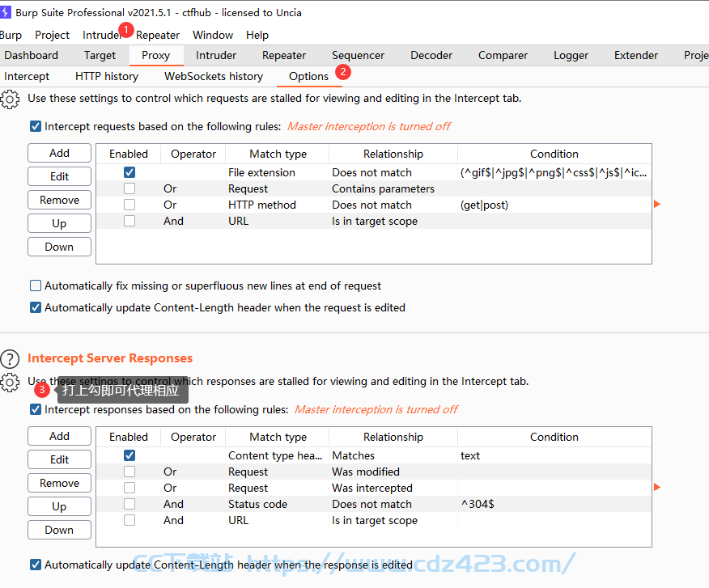Select the 'text' condition cell

pyautogui.click(x=554, y=455)
